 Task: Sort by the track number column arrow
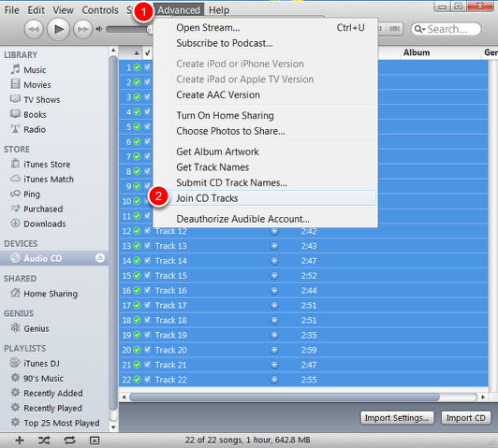(137, 53)
